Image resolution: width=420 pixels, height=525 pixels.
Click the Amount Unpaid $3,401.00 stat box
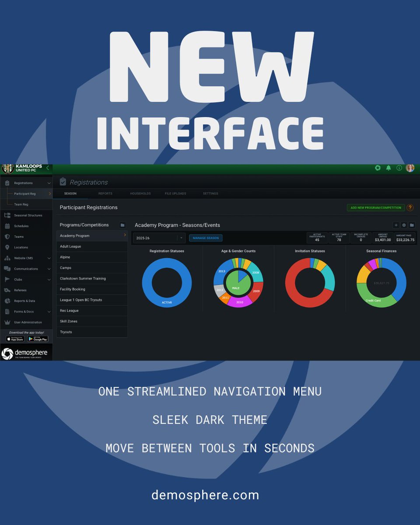tap(383, 238)
